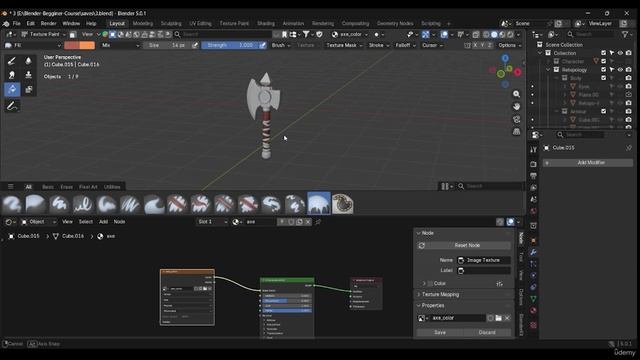Screen dimensions: 640x360
Task: Adjust the brush Size field
Action: point(167,45)
